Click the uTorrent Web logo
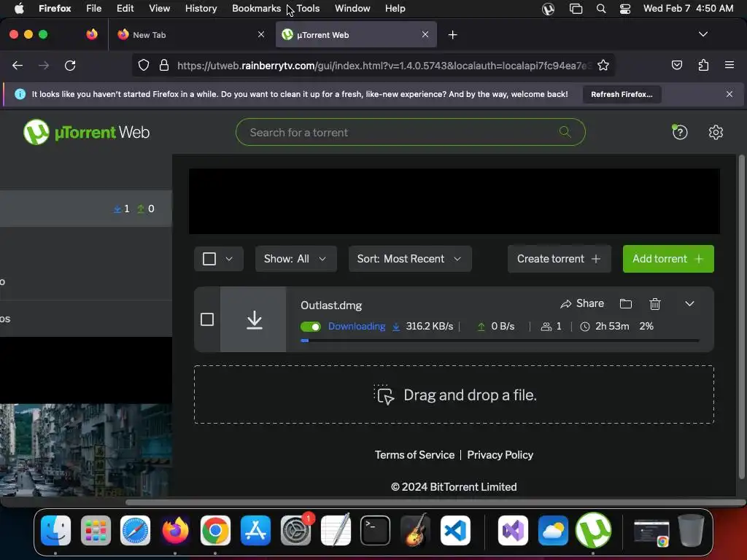The image size is (747, 560). pyautogui.click(x=86, y=132)
